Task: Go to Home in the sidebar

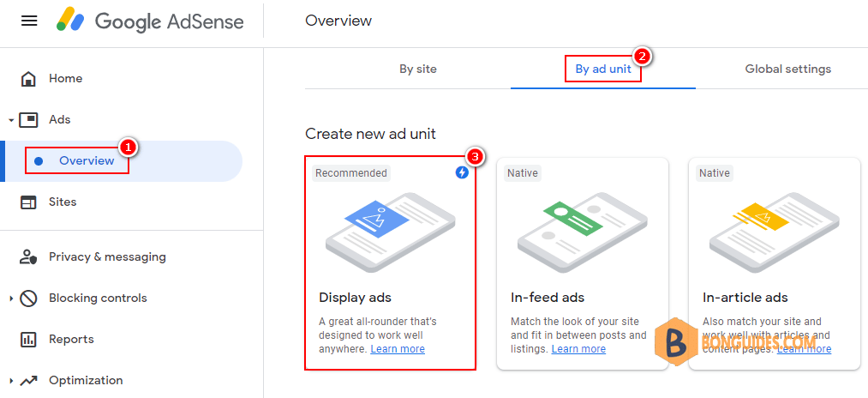Action: tap(66, 79)
